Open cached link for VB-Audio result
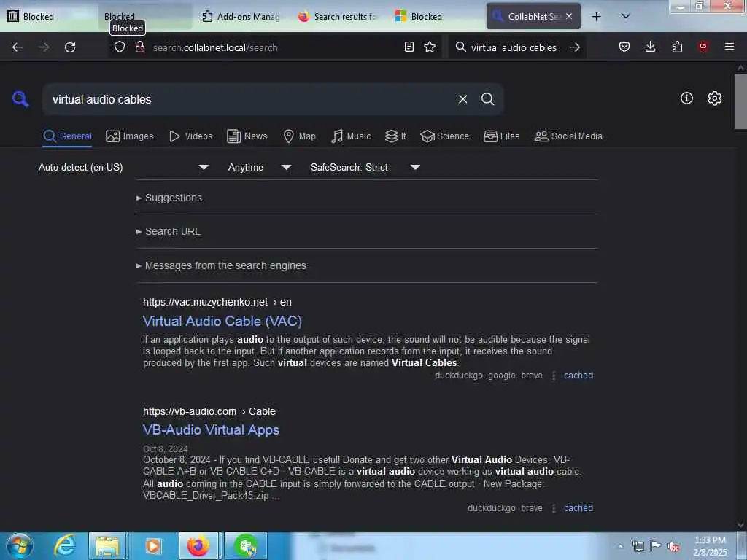Image resolution: width=747 pixels, height=560 pixels. [578, 508]
